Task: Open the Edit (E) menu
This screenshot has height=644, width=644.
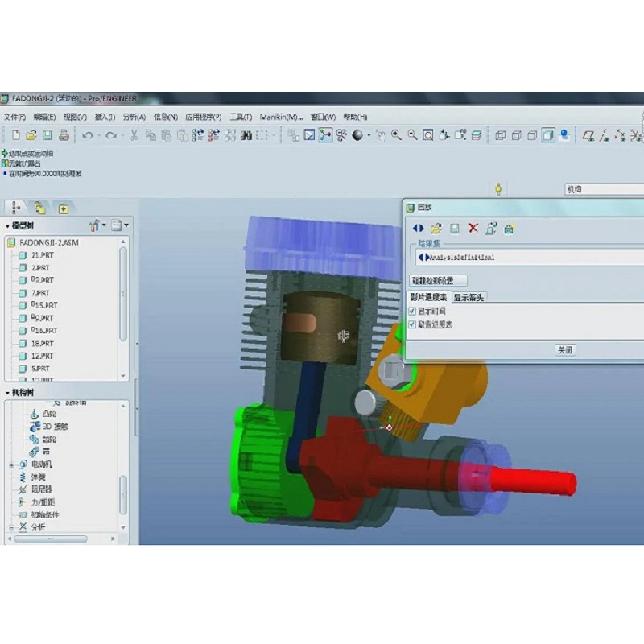Action: 44,117
